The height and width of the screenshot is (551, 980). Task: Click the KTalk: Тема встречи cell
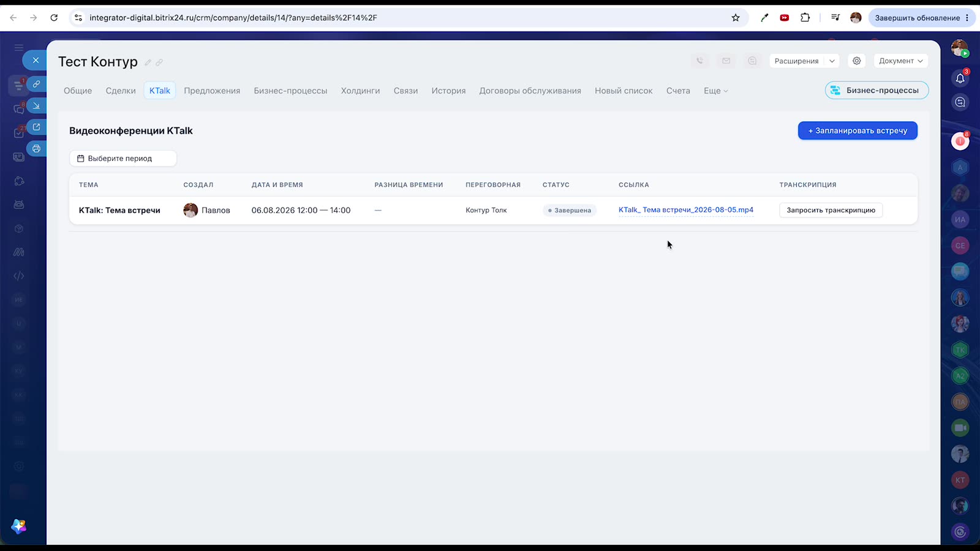119,210
